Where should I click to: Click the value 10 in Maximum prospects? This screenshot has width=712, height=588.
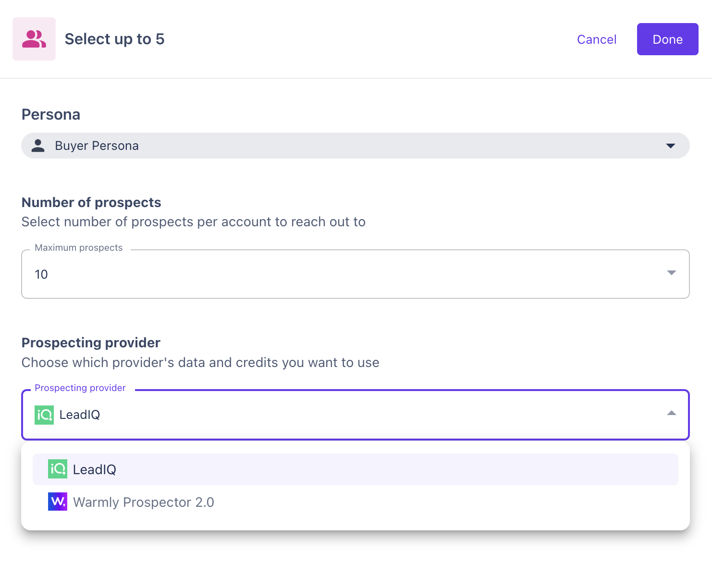coord(41,274)
